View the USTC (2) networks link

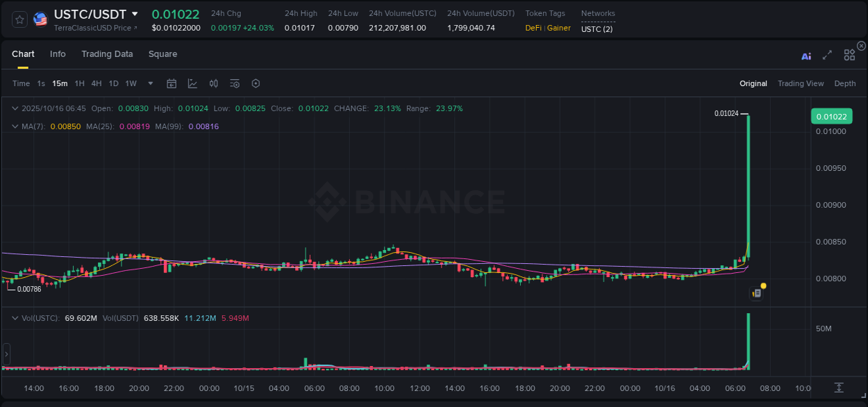[596, 30]
